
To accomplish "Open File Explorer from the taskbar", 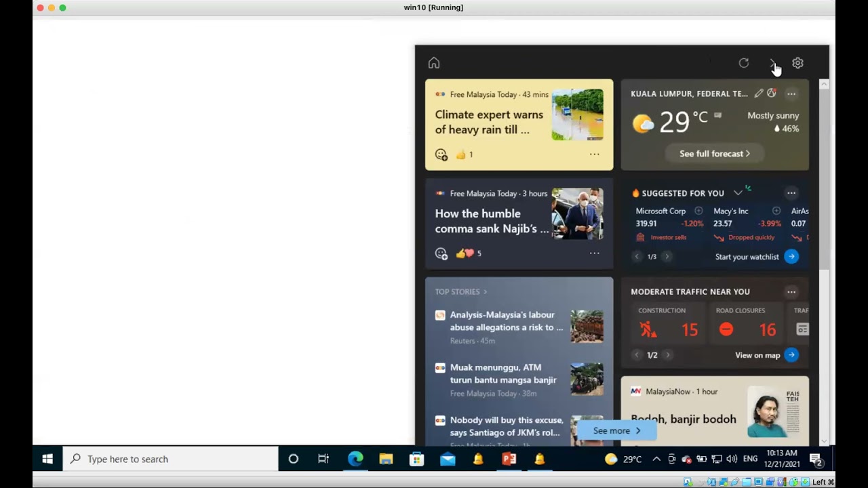I will (386, 459).
